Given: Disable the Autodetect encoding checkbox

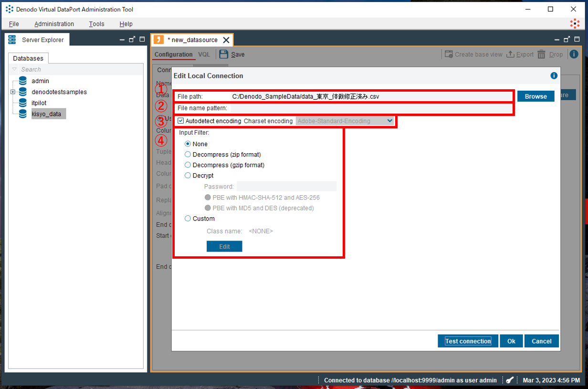Looking at the screenshot, I should [x=180, y=121].
